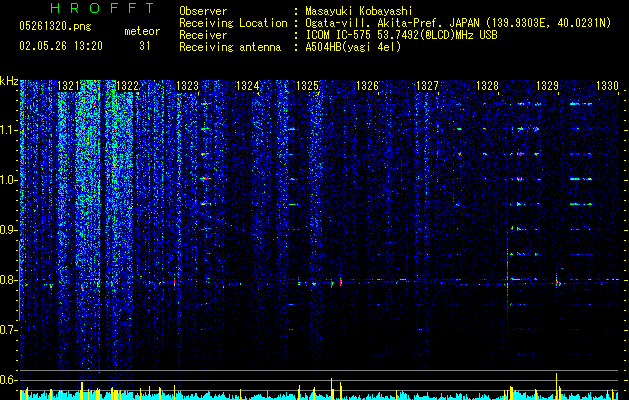629x400 pixels.
Task: Click the Receiving Location label
Action: tap(233, 23)
